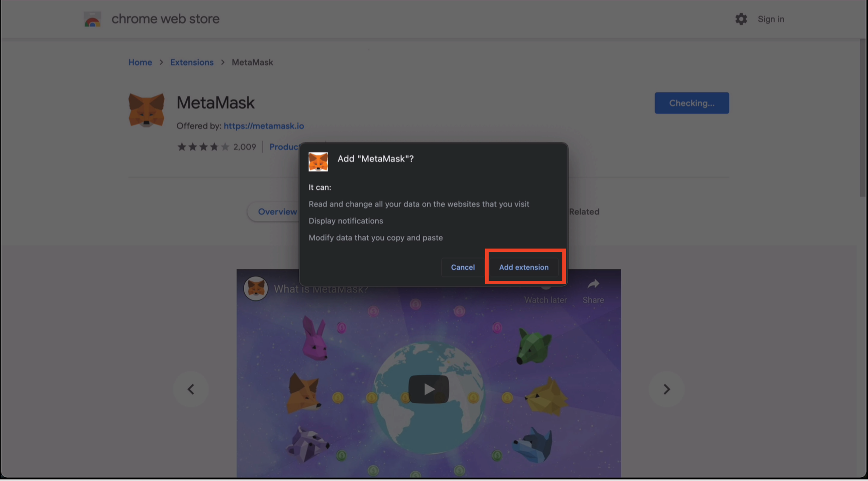
Task: Click the Share button on video
Action: point(593,290)
